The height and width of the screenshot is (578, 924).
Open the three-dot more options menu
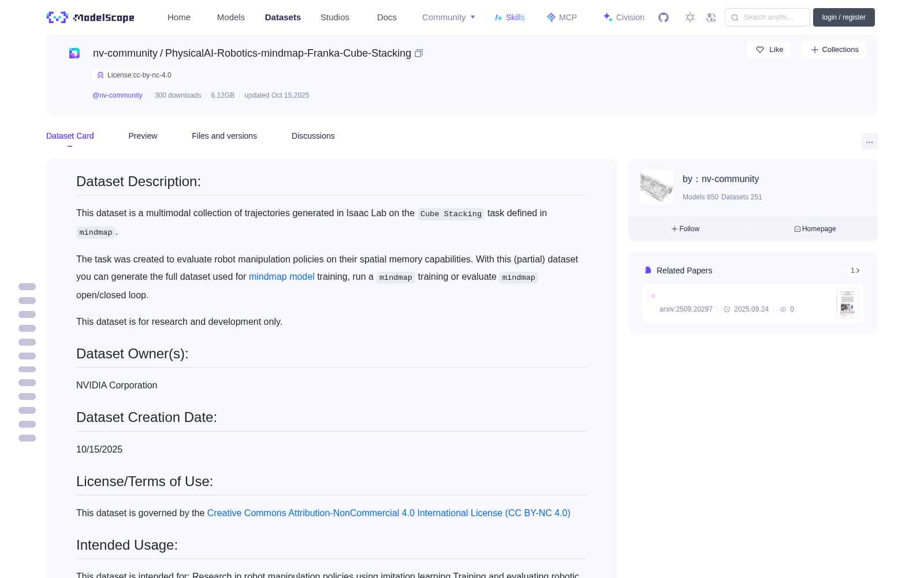point(870,142)
